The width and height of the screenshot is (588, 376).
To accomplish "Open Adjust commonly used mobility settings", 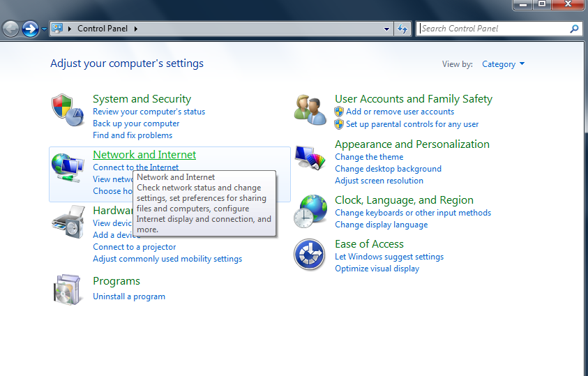I will [167, 259].
